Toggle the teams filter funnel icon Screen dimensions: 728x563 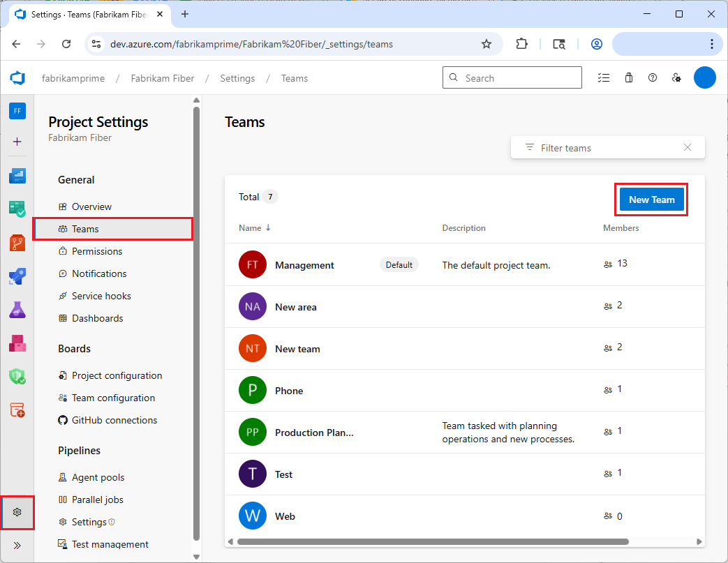pyautogui.click(x=529, y=147)
